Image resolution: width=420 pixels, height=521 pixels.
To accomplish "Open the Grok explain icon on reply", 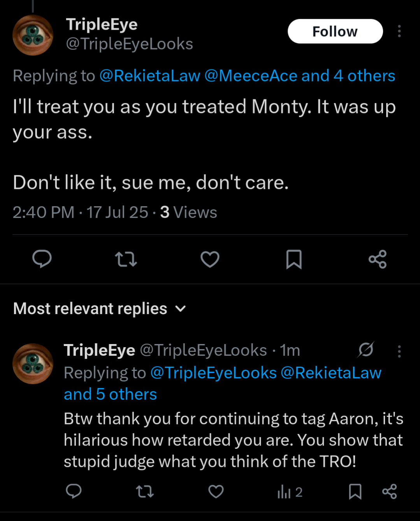I will [366, 350].
